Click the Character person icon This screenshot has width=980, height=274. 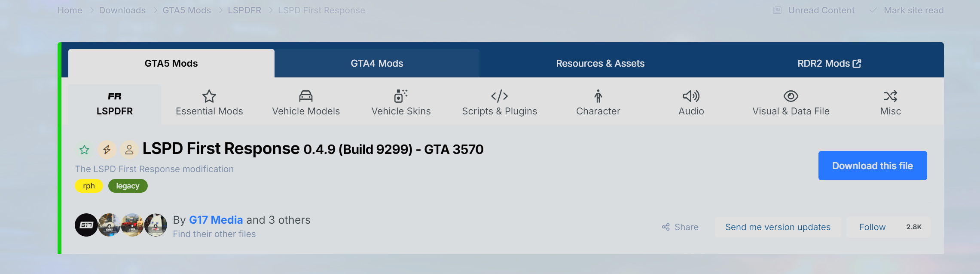(x=598, y=96)
